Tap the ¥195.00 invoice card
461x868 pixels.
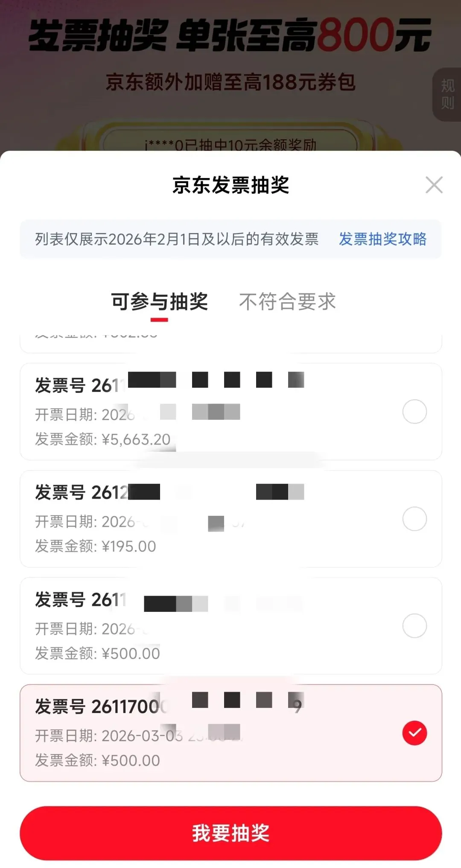click(231, 519)
